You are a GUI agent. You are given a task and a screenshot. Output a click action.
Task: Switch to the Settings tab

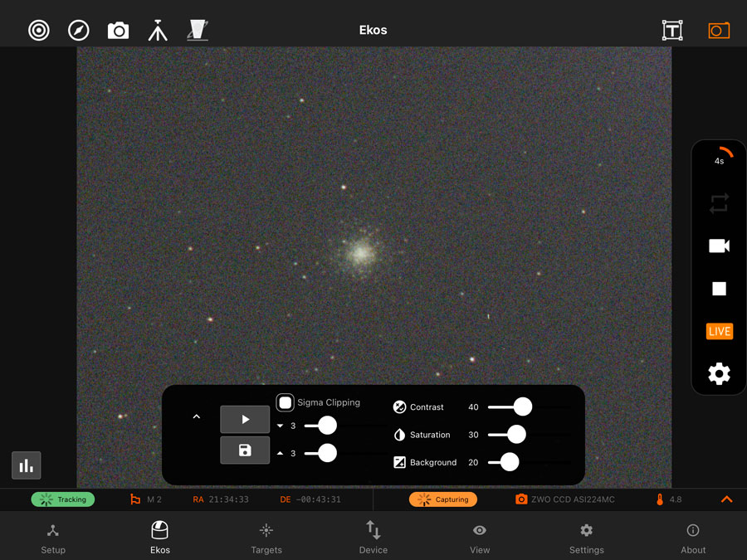[x=587, y=539]
